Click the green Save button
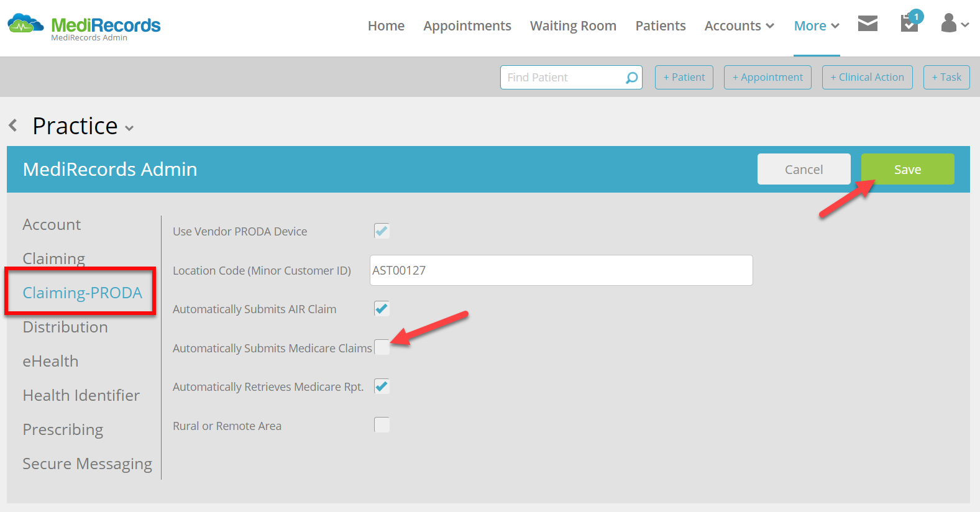This screenshot has width=980, height=512. [x=907, y=169]
